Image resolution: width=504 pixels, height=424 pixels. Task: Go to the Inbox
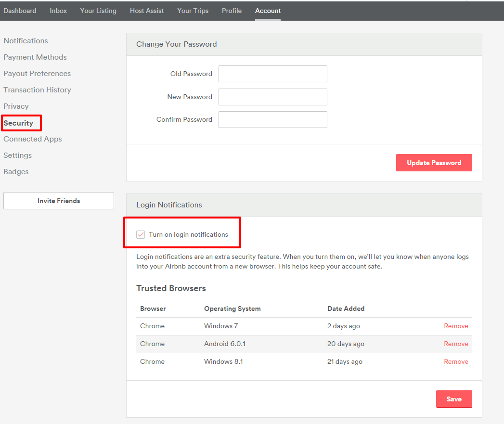point(58,11)
